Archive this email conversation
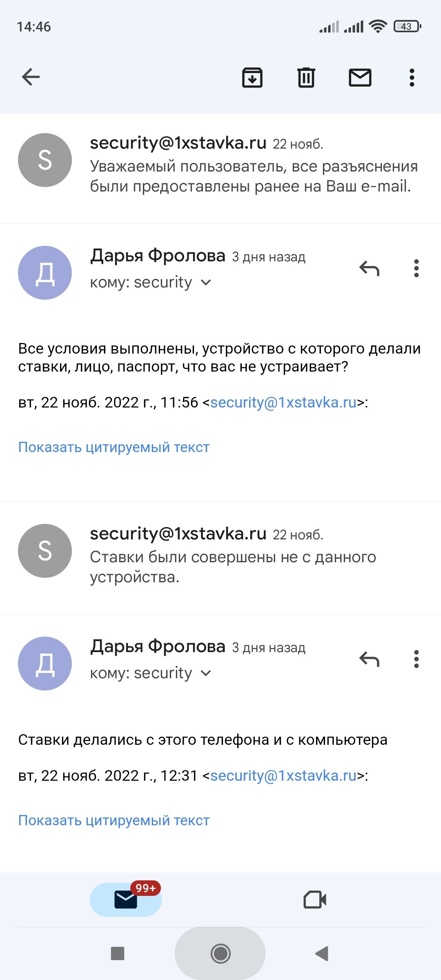 (x=252, y=77)
